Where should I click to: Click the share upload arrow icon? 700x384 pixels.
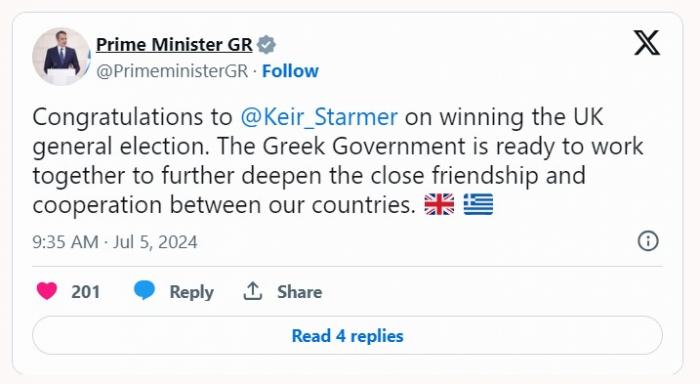253,291
